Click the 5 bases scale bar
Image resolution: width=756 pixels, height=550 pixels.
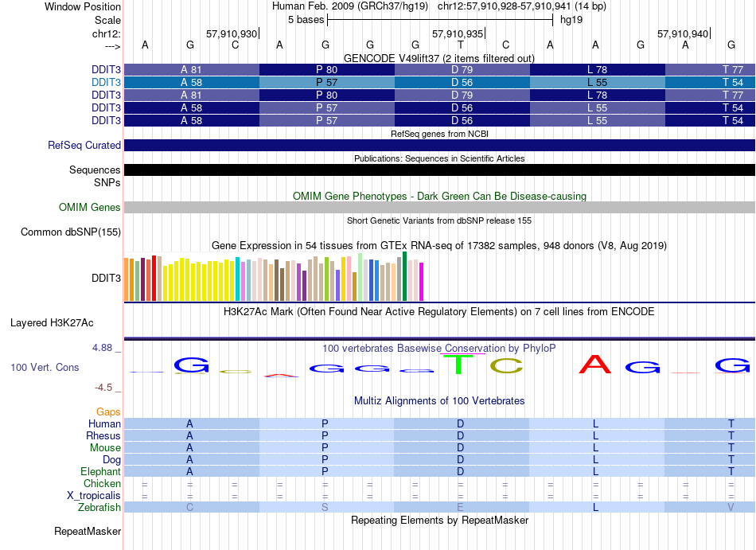[440, 20]
